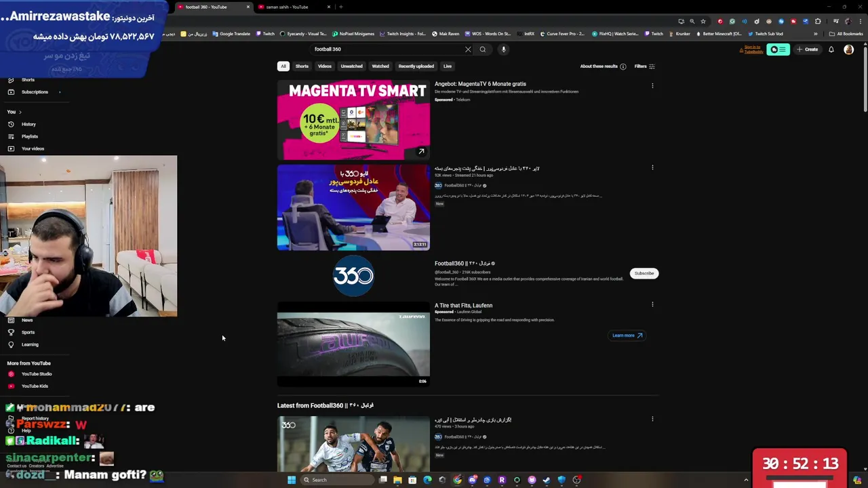Click the page vertical scrollbar
Image resolution: width=868 pixels, height=488 pixels.
[x=865, y=78]
